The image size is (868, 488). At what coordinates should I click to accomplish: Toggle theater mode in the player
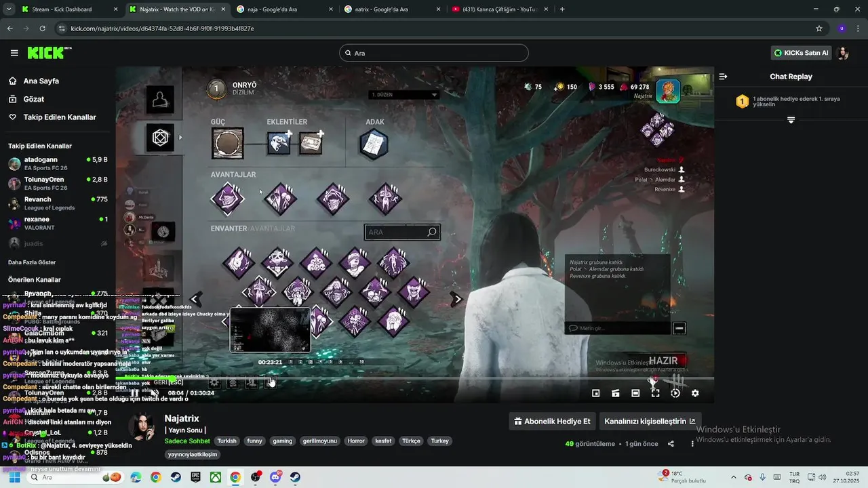(635, 393)
